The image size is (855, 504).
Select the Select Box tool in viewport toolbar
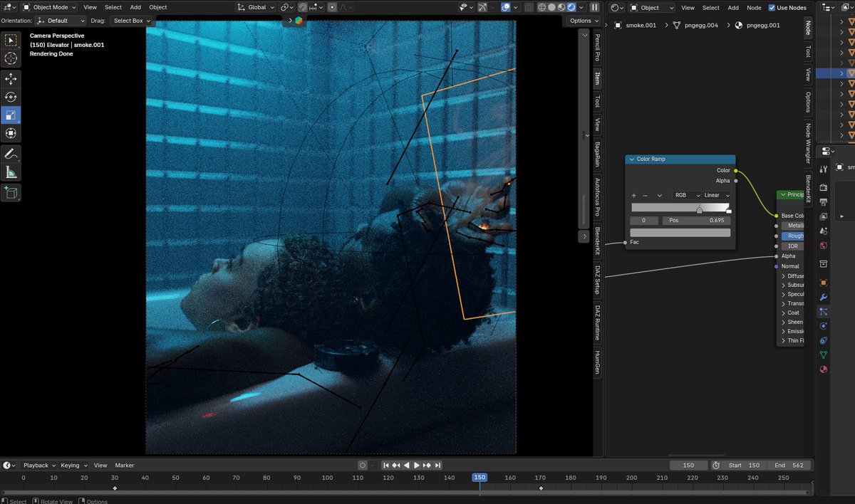tap(11, 41)
